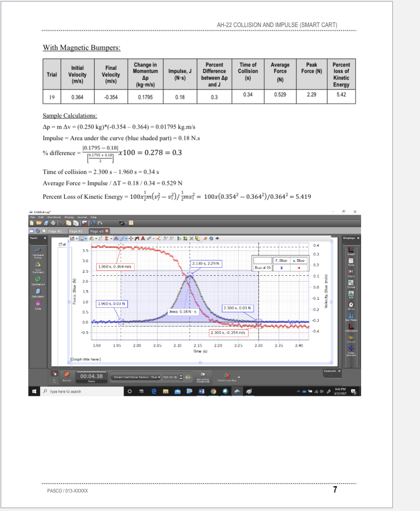Click the Open Experiment folder icon
The width and height of the screenshot is (420, 511).
pos(39,223)
